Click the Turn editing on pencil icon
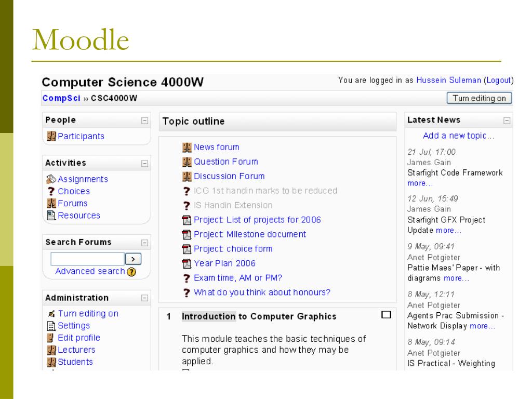Image resolution: width=532 pixels, height=399 pixels. coord(51,313)
